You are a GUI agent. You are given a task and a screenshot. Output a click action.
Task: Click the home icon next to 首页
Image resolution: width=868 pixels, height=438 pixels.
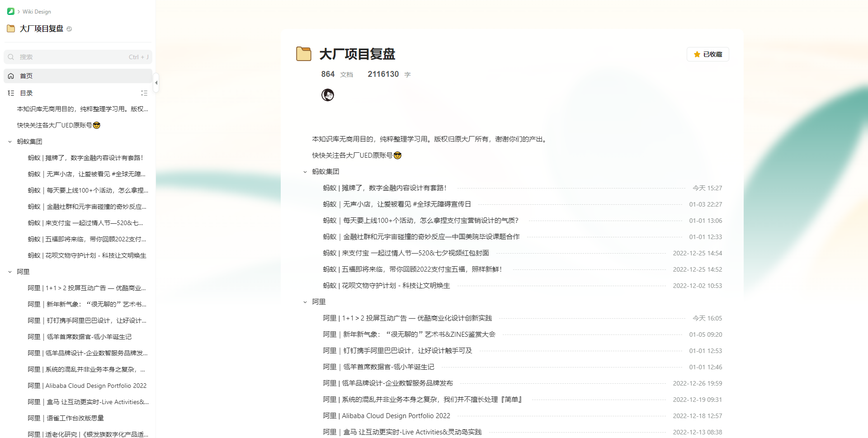11,76
